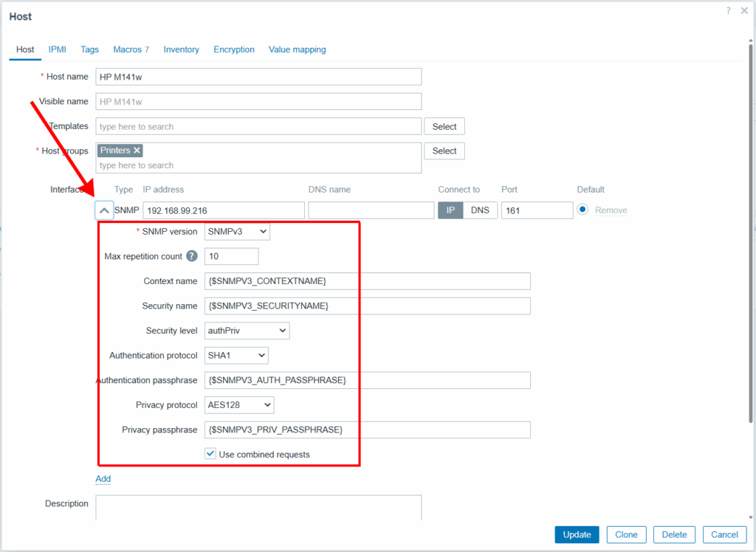Focus the Authentication passphrase field
This screenshot has width=756, height=552.
pyautogui.click(x=368, y=380)
